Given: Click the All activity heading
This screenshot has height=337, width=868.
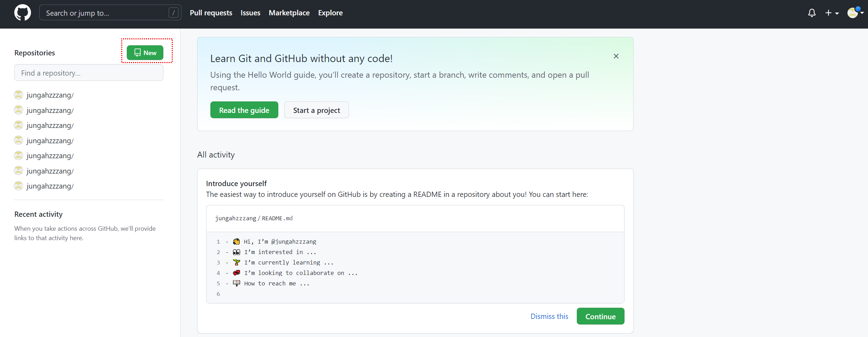Looking at the screenshot, I should (216, 155).
